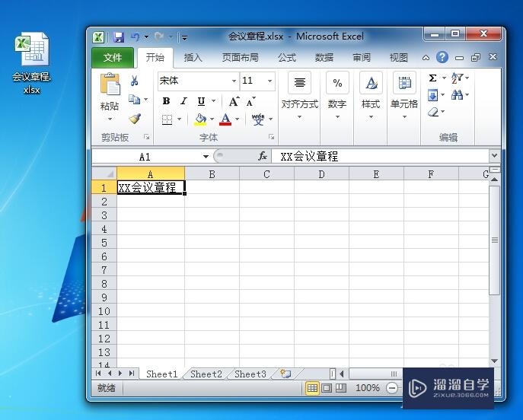523x420 pixels.
Task: Click the Paste clipboard icon
Action: point(110,84)
